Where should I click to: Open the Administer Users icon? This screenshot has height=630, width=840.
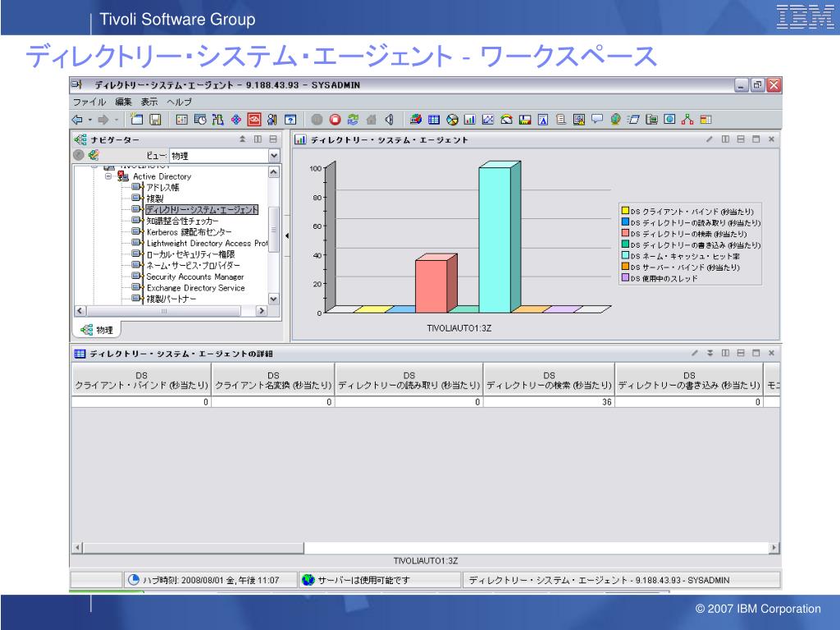tap(272, 120)
